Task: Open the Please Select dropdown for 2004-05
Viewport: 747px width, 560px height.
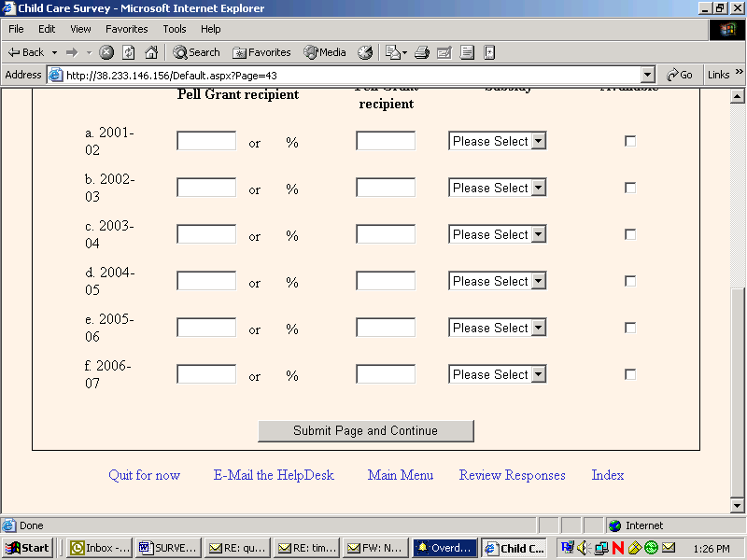Action: 538,281
